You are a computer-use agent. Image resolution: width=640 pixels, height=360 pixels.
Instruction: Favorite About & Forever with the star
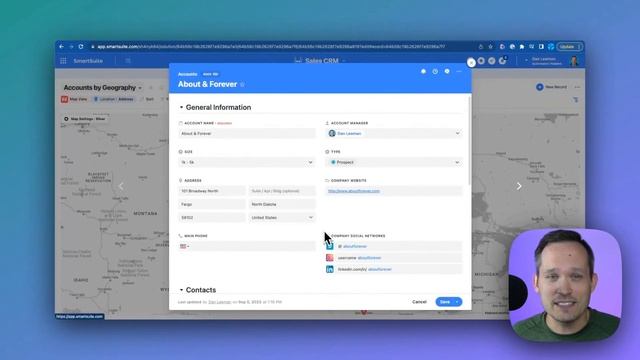coord(242,84)
